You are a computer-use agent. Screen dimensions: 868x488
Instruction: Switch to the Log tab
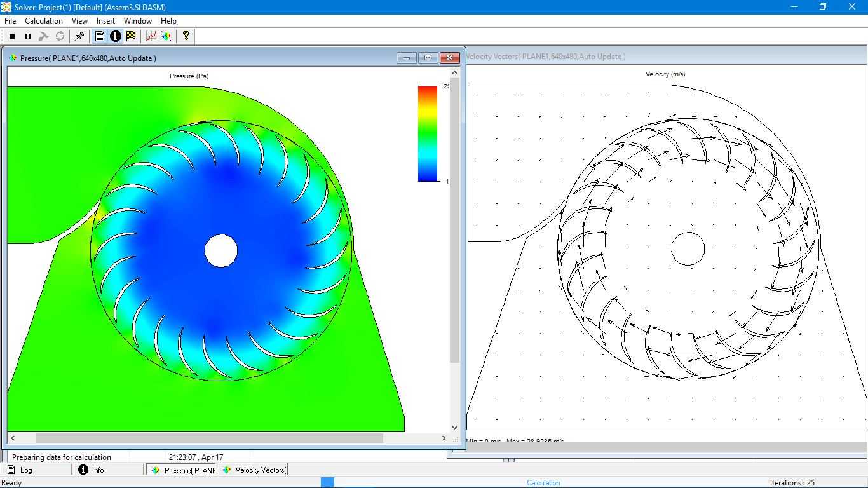[x=36, y=470]
